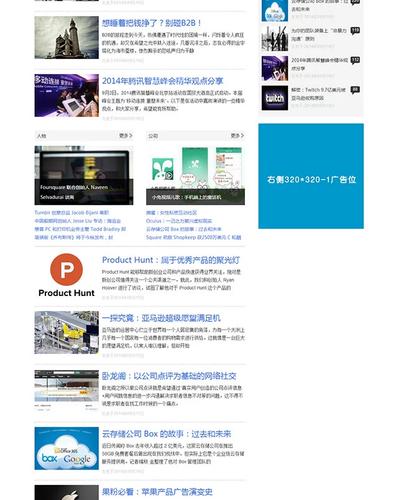Image resolution: width=398 pixels, height=500 pixels.
Task: Open the comment bubble showing 112
Action: [355, 60]
